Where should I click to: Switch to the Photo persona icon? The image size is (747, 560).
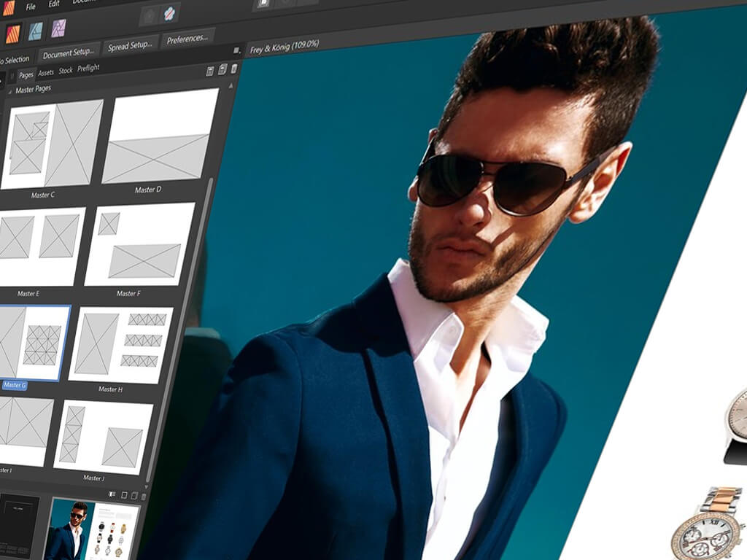pos(59,28)
